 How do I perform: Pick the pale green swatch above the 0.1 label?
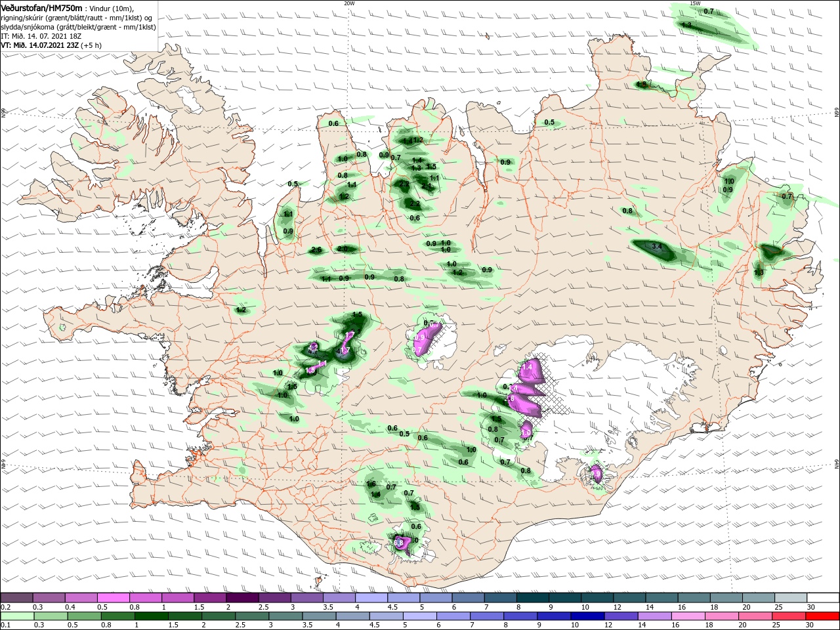(x=16, y=616)
